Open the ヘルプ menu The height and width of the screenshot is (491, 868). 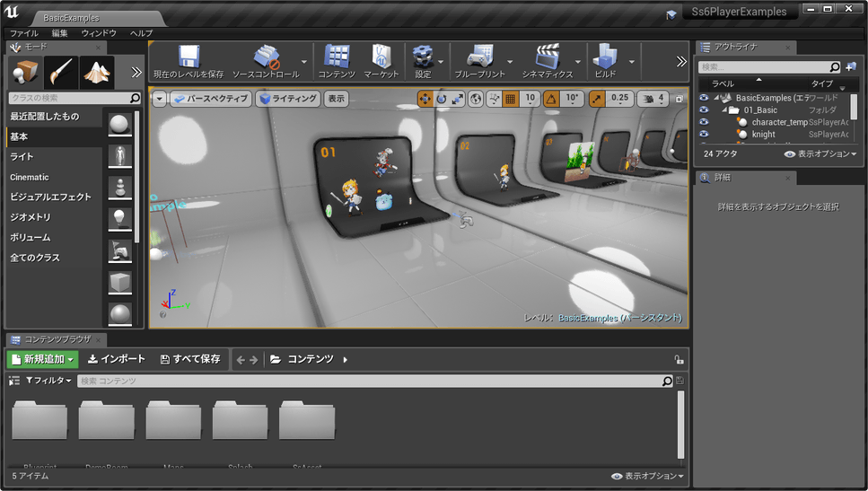pyautogui.click(x=141, y=33)
